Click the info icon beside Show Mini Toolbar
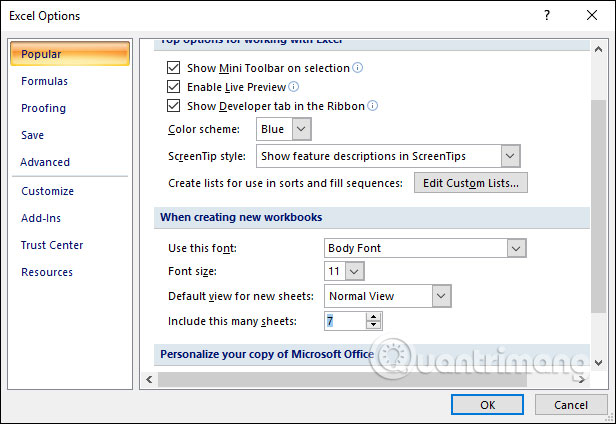 (358, 68)
